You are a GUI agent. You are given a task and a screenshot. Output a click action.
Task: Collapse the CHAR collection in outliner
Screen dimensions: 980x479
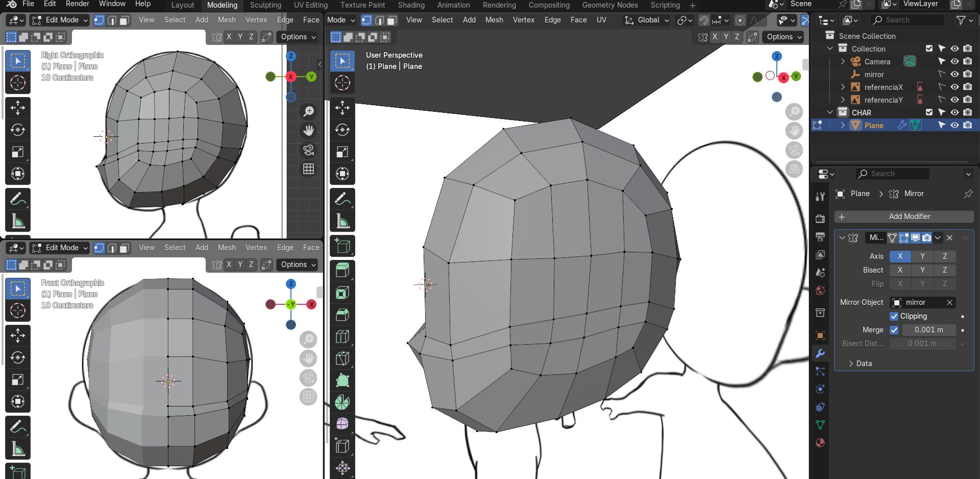(x=830, y=112)
